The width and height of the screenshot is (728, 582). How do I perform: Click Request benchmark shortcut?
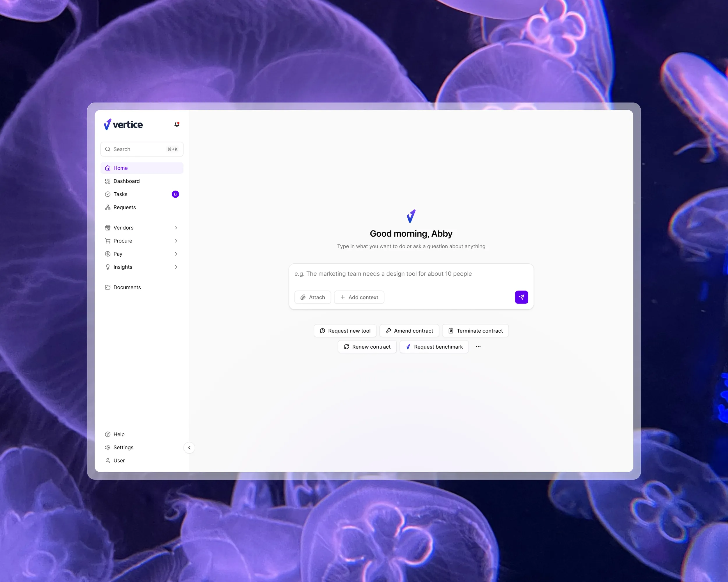(x=434, y=347)
